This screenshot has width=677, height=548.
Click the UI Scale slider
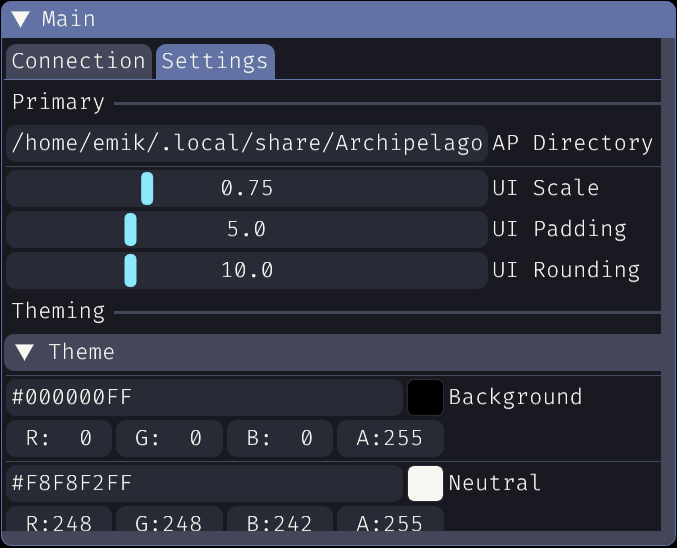[x=246, y=188]
